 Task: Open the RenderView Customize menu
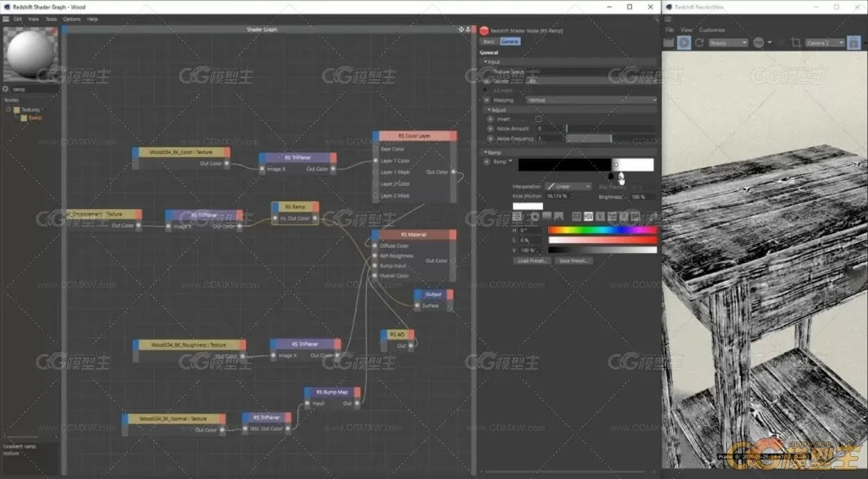[x=712, y=30]
